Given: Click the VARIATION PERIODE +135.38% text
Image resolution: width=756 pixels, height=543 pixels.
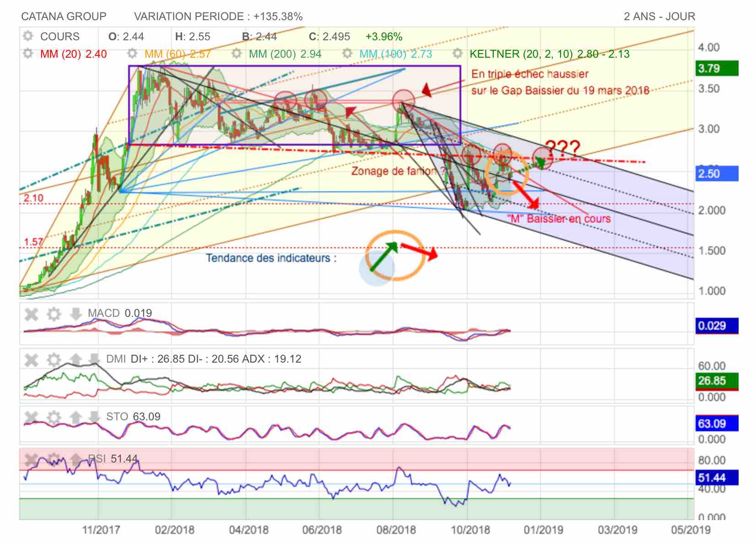Looking at the screenshot, I should point(218,16).
